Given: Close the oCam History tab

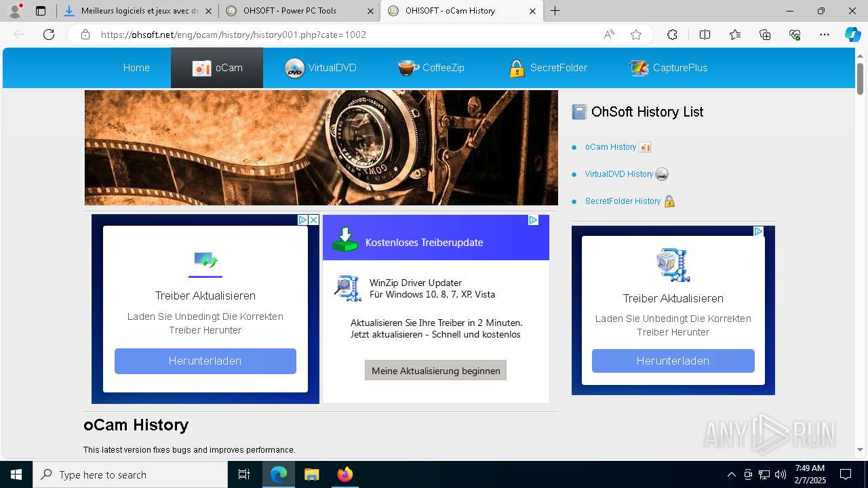Looking at the screenshot, I should tap(532, 11).
